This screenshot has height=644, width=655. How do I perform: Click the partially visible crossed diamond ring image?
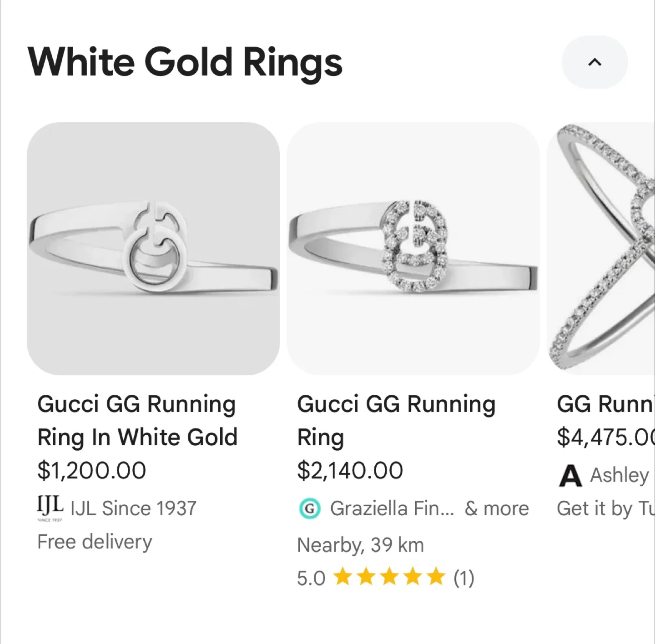600,248
